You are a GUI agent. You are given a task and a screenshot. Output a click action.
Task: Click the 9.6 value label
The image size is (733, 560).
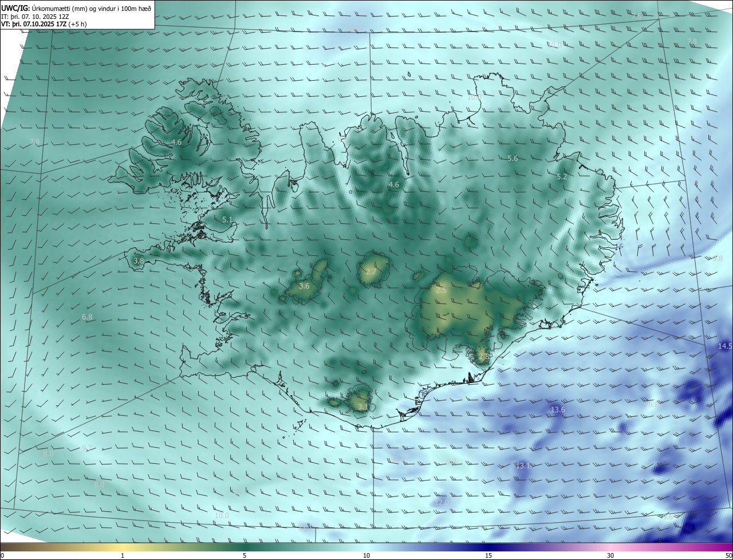tap(668, 516)
